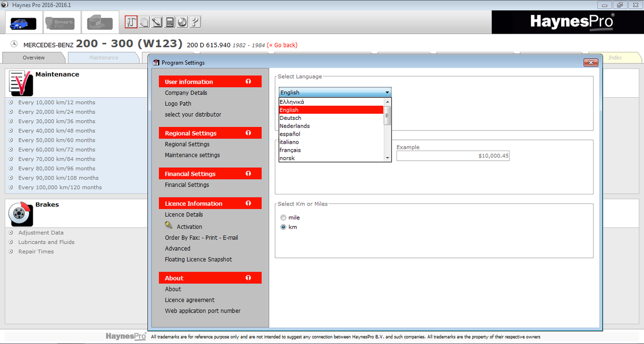Choose Nederlands in the language list
The height and width of the screenshot is (344, 644).
pos(331,126)
